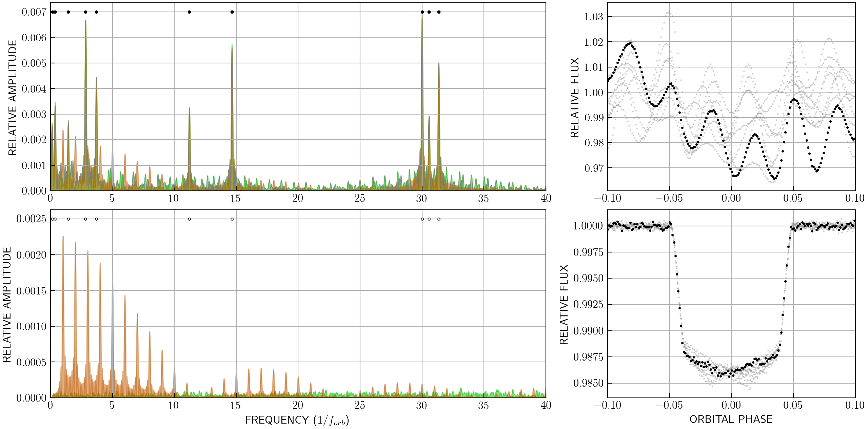Select the 0.0020 y-axis tick label
Viewport: 868px width, 429px height.
tap(31, 255)
